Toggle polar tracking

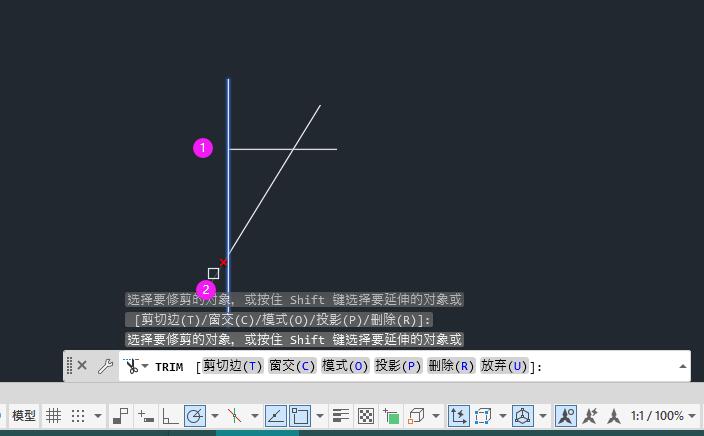tap(195, 415)
